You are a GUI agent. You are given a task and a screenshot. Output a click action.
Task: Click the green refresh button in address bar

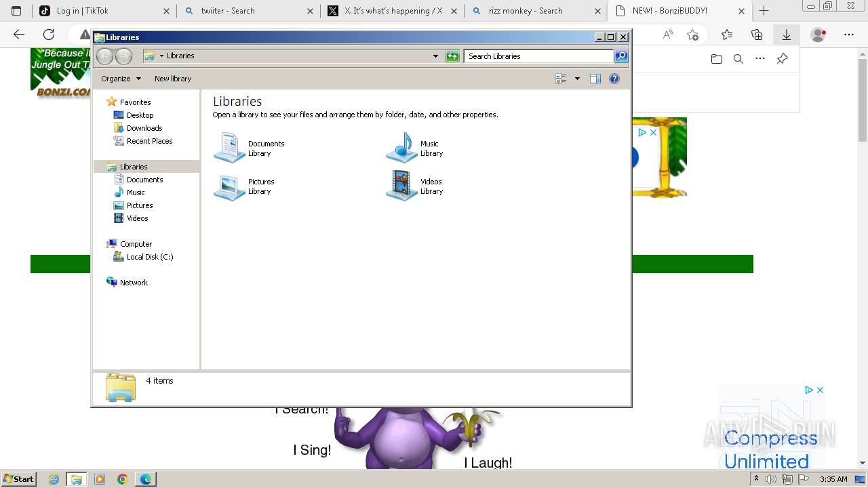click(x=452, y=56)
